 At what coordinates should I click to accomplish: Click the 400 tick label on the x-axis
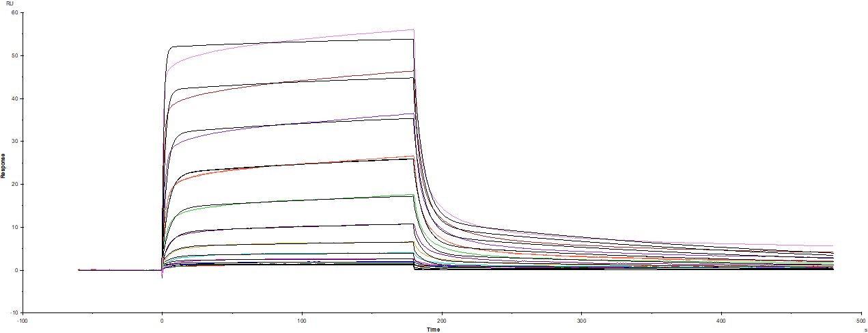[722, 320]
